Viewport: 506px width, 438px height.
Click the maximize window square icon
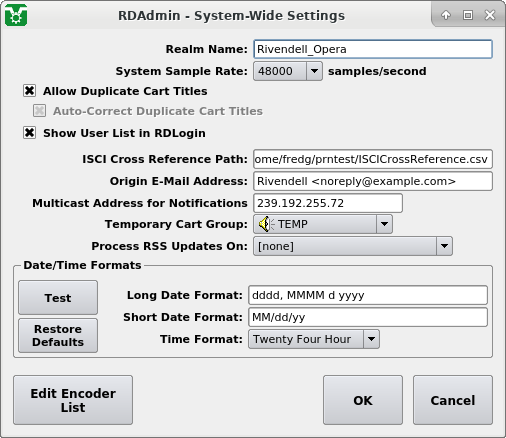tap(468, 15)
